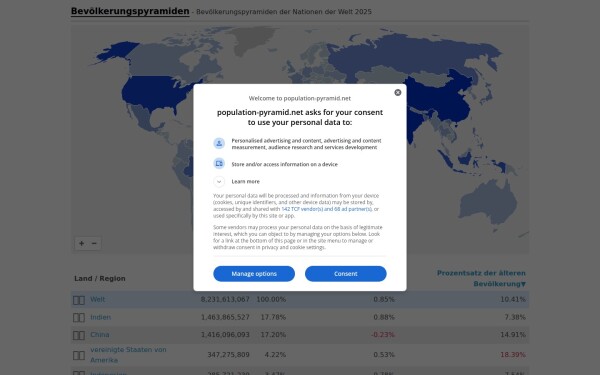Open the China country link
The image size is (600, 375).
[100, 334]
